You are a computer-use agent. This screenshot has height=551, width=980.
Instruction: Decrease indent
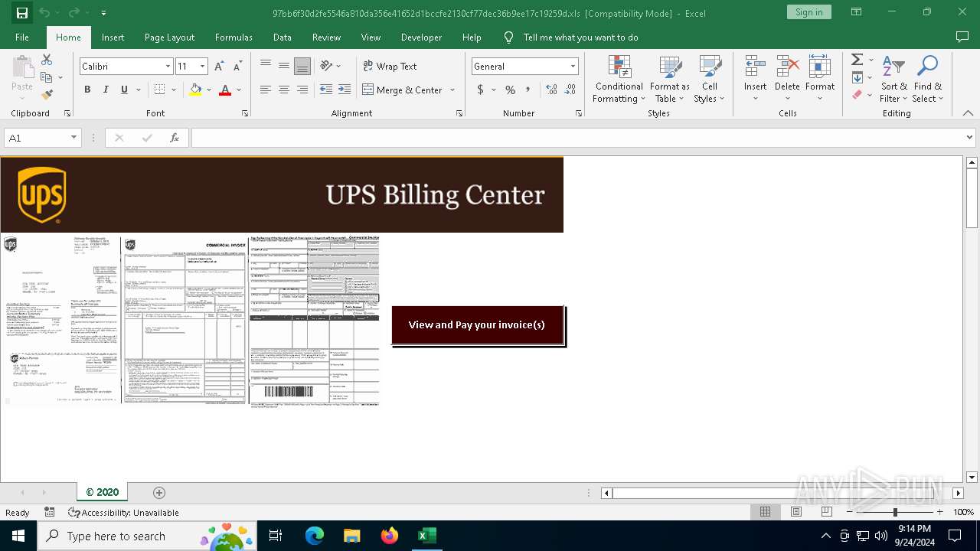point(326,90)
